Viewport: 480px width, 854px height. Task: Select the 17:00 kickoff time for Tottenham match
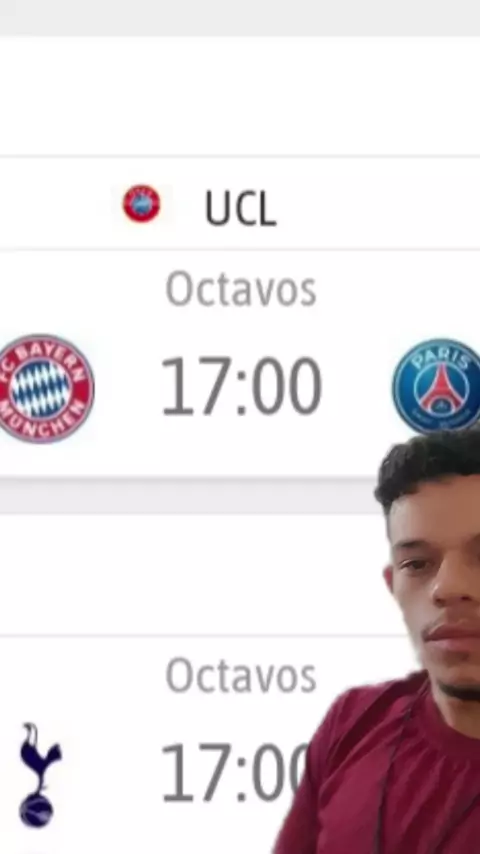(x=235, y=772)
